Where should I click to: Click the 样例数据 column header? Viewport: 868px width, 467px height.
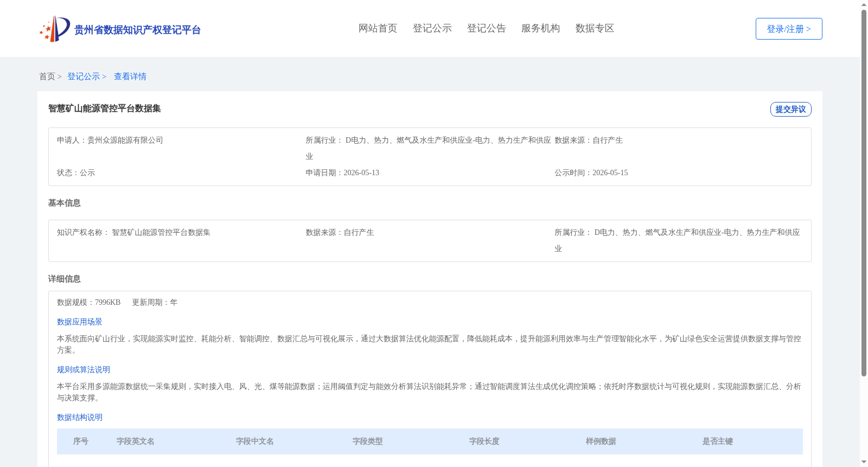[x=601, y=442]
